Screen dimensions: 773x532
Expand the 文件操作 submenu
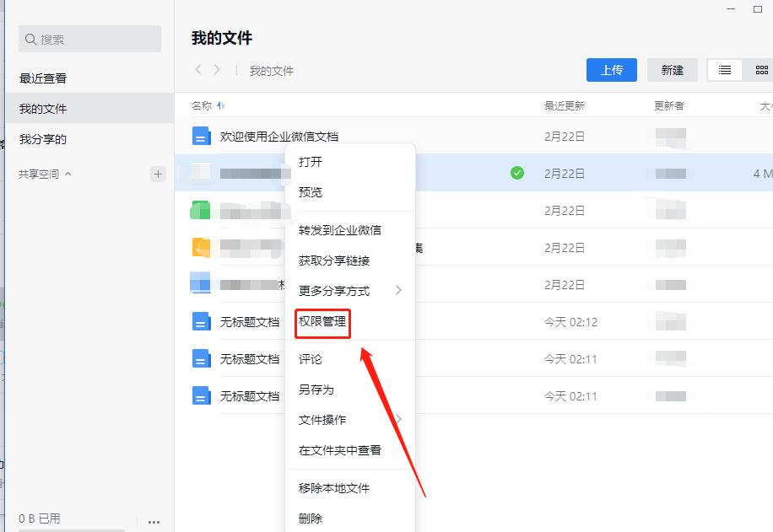click(x=322, y=419)
